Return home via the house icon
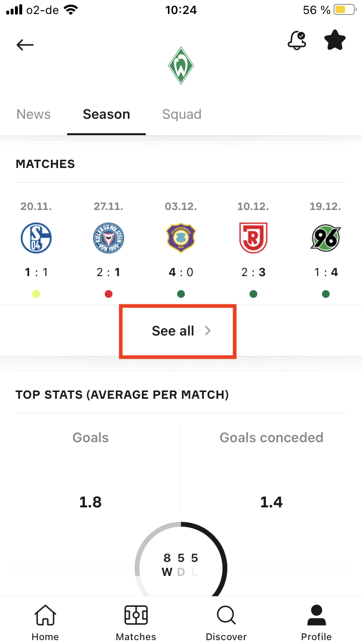The height and width of the screenshot is (644, 362). click(45, 621)
